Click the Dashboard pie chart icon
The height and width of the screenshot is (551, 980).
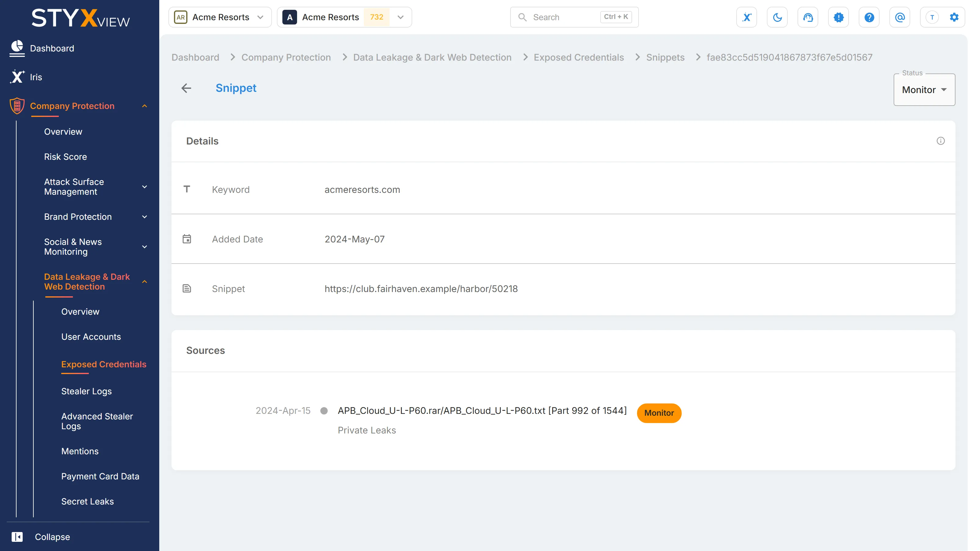17,48
